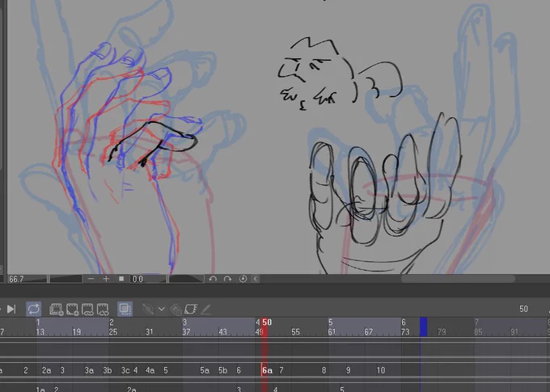Select cel 9 on the timeline
Image resolution: width=550 pixels, height=392 pixels.
coord(349,370)
